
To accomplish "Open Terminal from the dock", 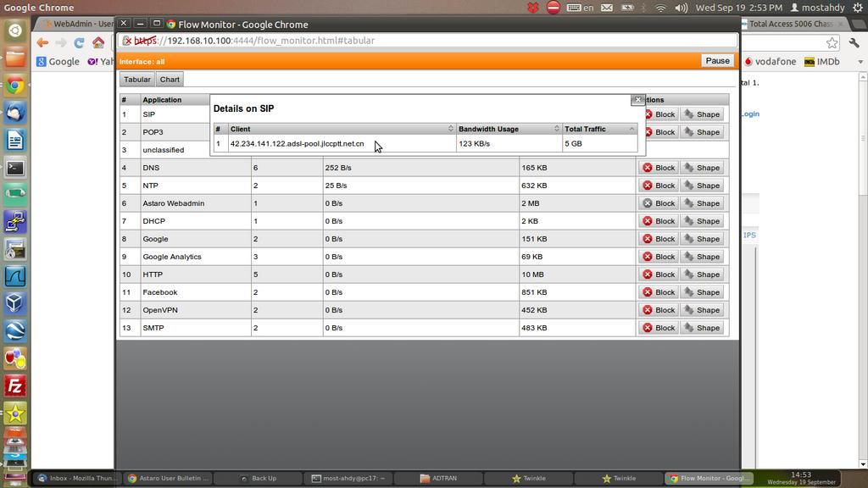I will [x=15, y=167].
